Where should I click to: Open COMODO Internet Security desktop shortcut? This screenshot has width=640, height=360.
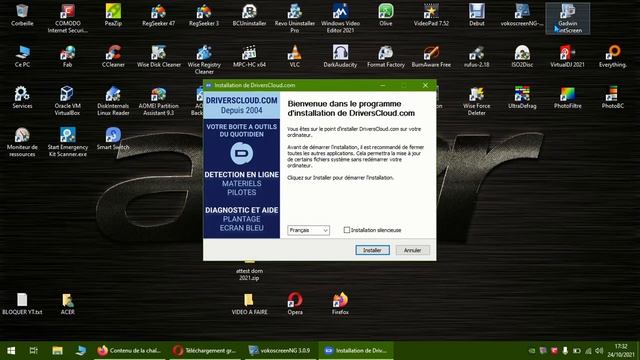tap(67, 18)
